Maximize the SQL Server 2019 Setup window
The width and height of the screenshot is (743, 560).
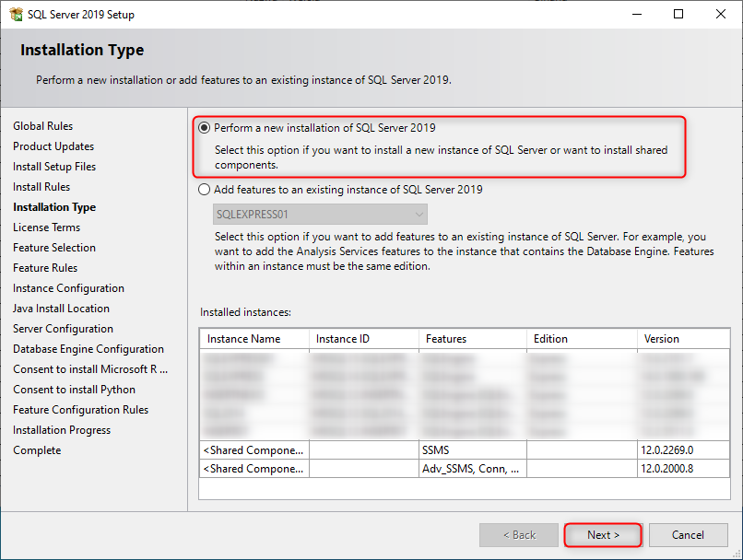tap(678, 14)
